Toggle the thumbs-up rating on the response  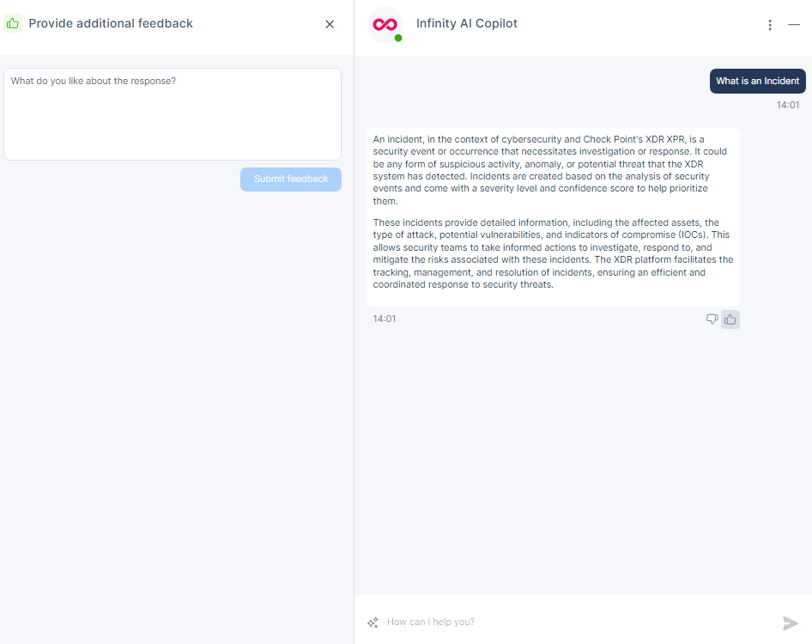tap(730, 319)
